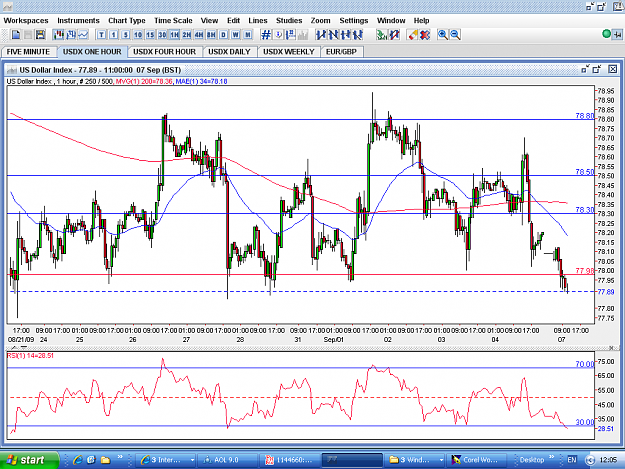Click the first trend line drawing icon
Screen dimensions: 625x469
[321, 35]
